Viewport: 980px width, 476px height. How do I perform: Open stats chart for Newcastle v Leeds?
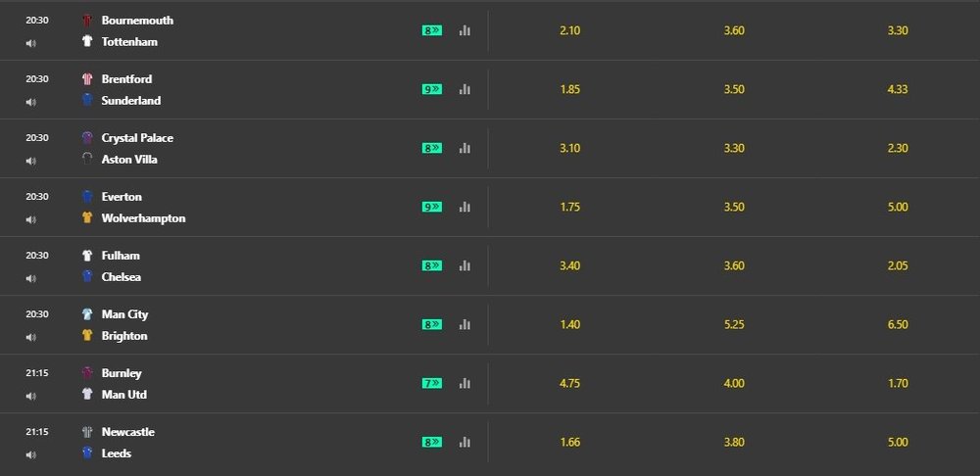[x=465, y=442]
